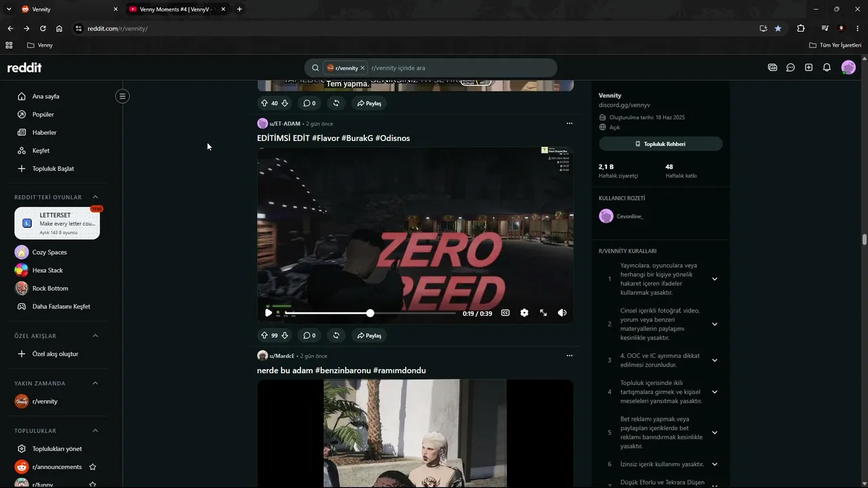Open the Venny bookmarks folder
The width and height of the screenshot is (868, 488).
[40, 45]
